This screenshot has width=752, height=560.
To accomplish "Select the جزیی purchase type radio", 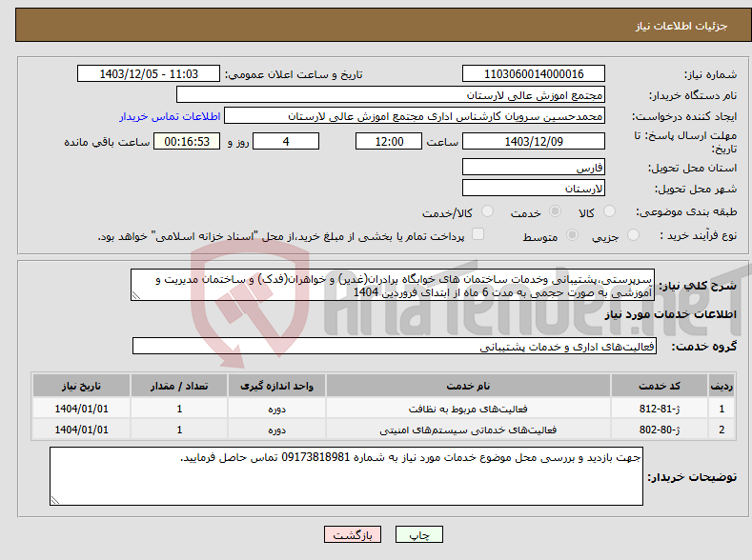I will coord(633,234).
